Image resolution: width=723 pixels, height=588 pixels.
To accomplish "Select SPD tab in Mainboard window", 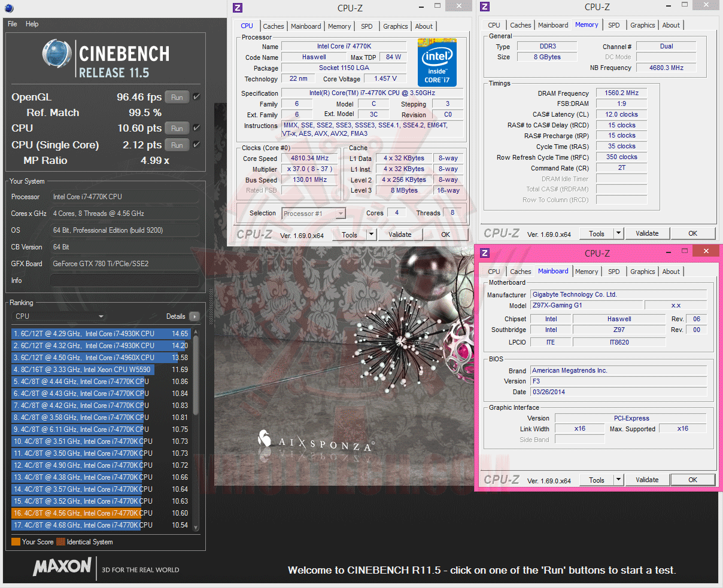I will (x=614, y=272).
